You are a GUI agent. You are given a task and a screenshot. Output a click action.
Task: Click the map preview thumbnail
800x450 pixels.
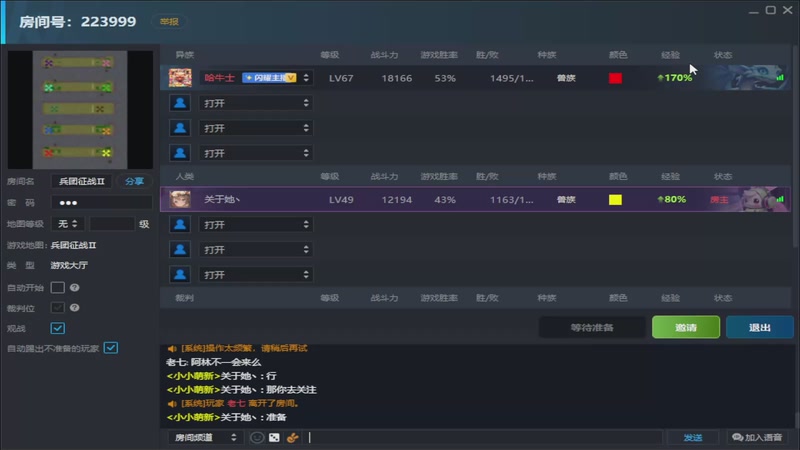pos(80,109)
